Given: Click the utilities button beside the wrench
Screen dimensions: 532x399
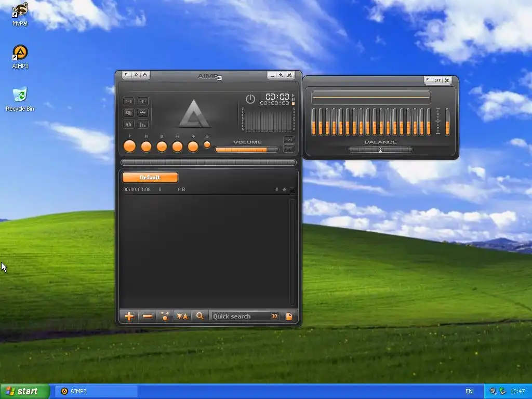Looking at the screenshot, I should point(145,75).
